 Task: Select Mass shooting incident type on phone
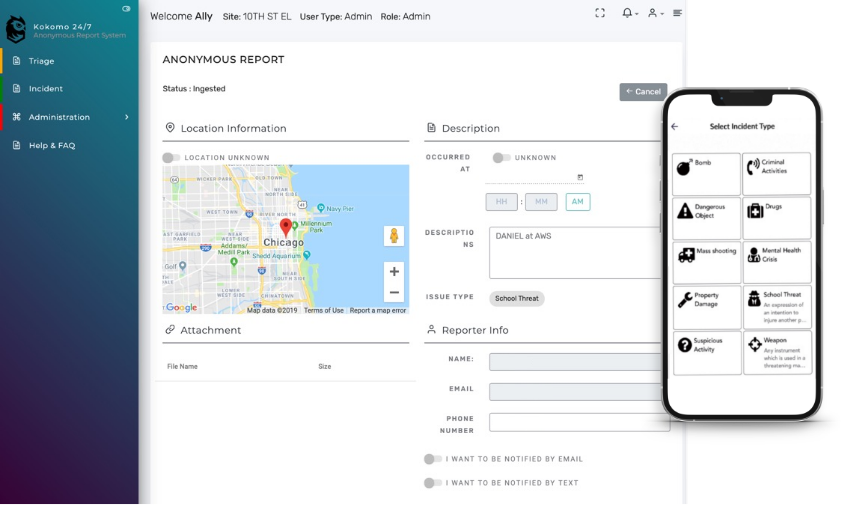point(706,262)
